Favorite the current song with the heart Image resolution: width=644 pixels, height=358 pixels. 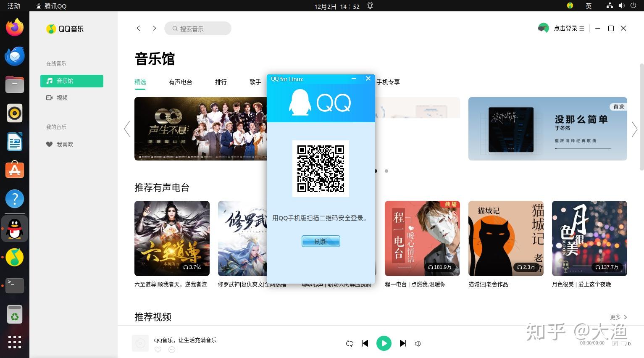tap(158, 350)
